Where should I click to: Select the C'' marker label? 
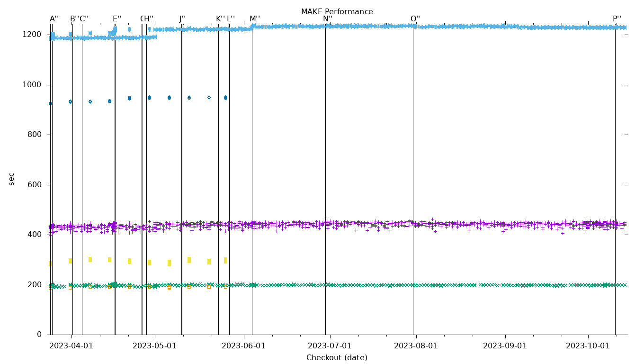(84, 19)
